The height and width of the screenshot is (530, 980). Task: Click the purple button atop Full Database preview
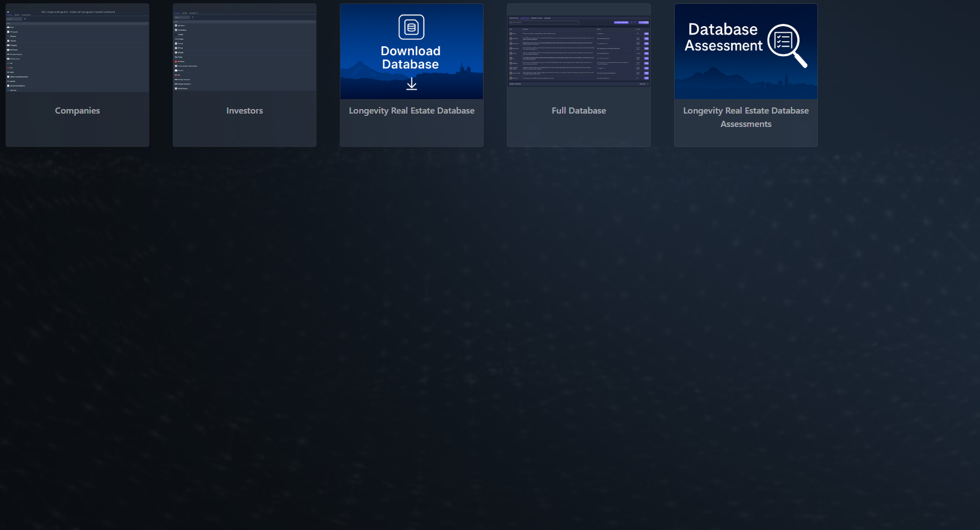tap(621, 22)
